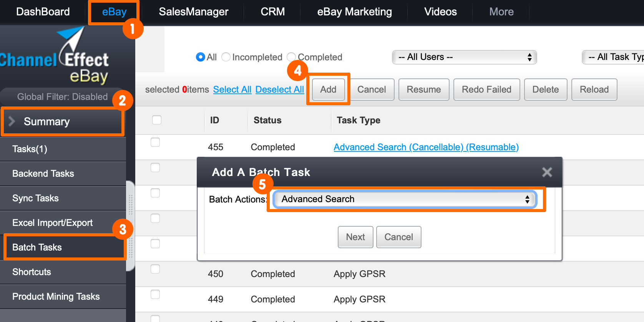Click the Redo Failed button
Viewport: 644px width, 322px height.
point(486,90)
